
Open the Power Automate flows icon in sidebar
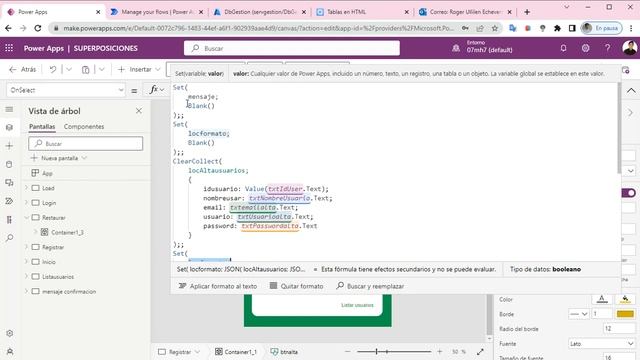click(x=9, y=201)
